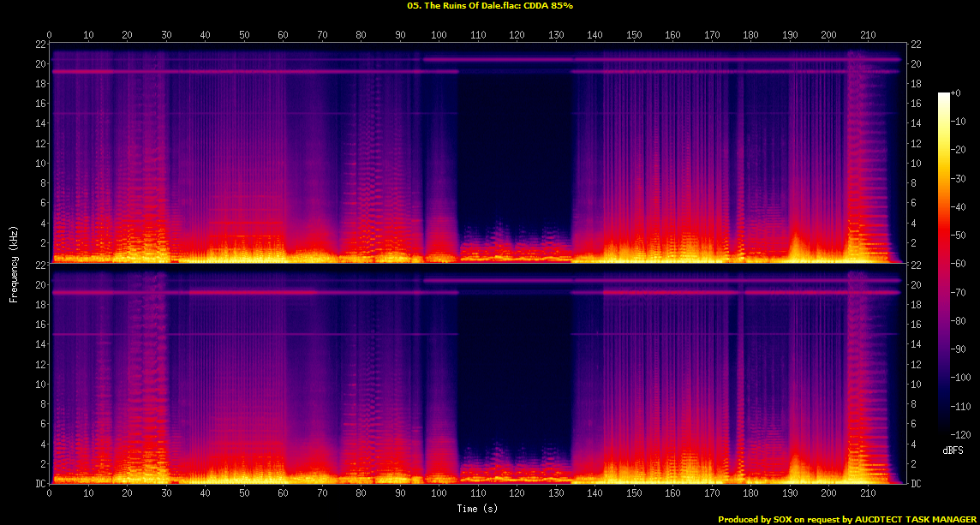Select the 210 second mark on bottom time axis
This screenshot has width=980, height=525.
click(x=867, y=493)
